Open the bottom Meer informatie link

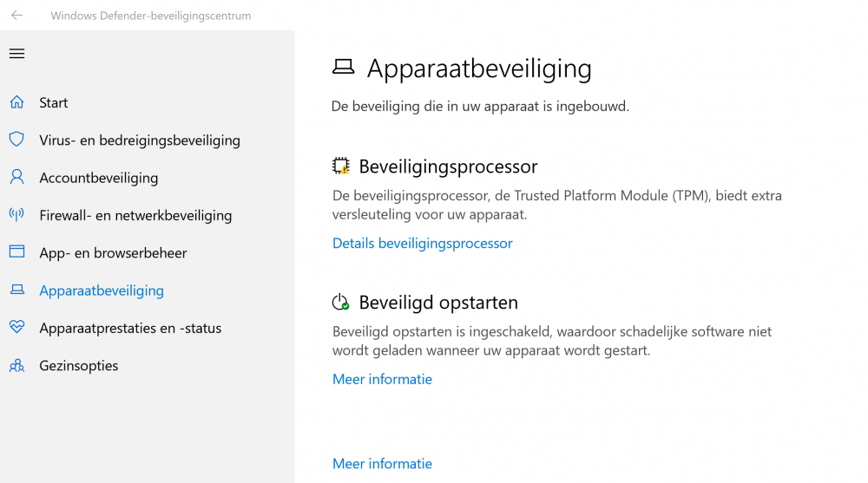point(382,464)
